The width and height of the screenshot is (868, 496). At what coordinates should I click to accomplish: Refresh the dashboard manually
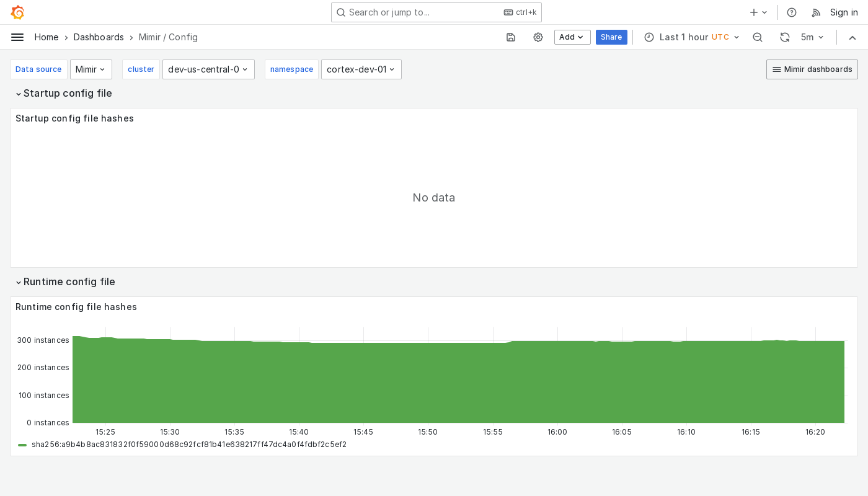pos(785,37)
